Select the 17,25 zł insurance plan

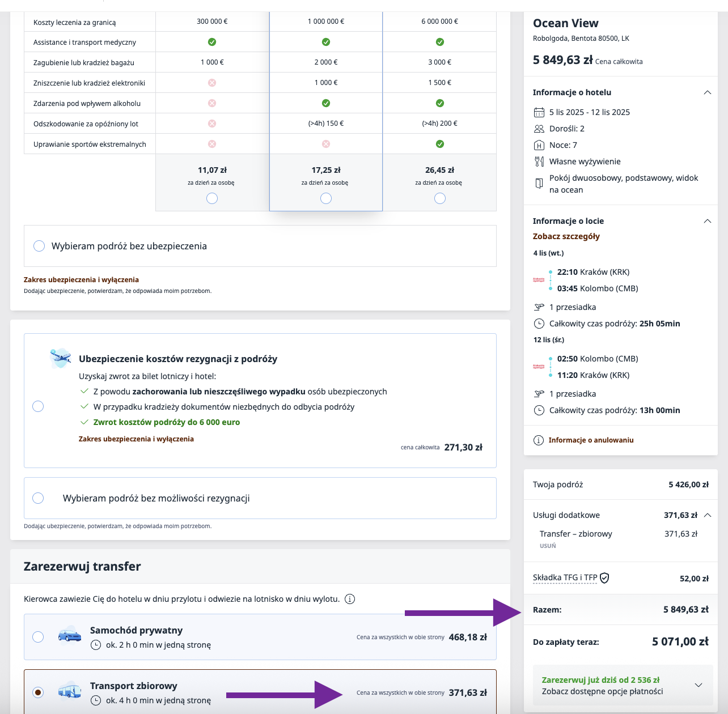pyautogui.click(x=326, y=198)
